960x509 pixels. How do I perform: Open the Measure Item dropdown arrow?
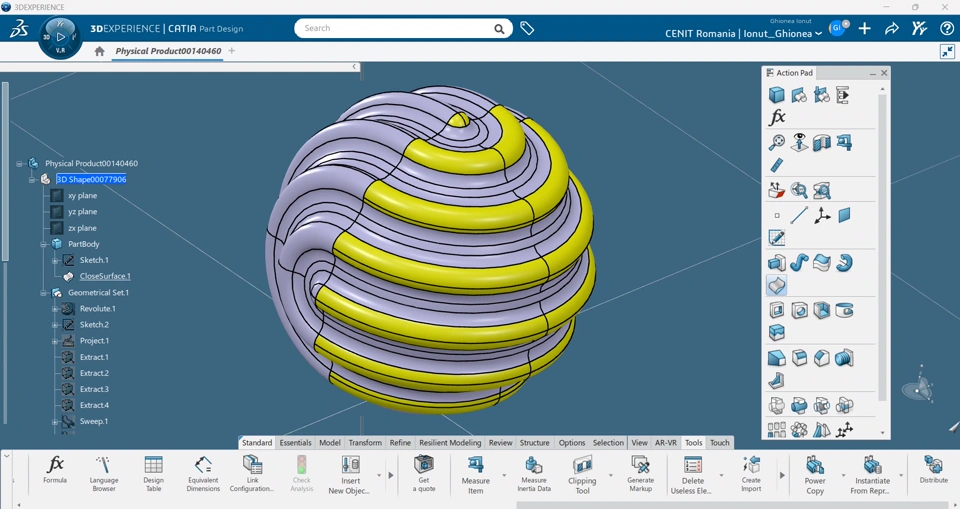pyautogui.click(x=504, y=475)
